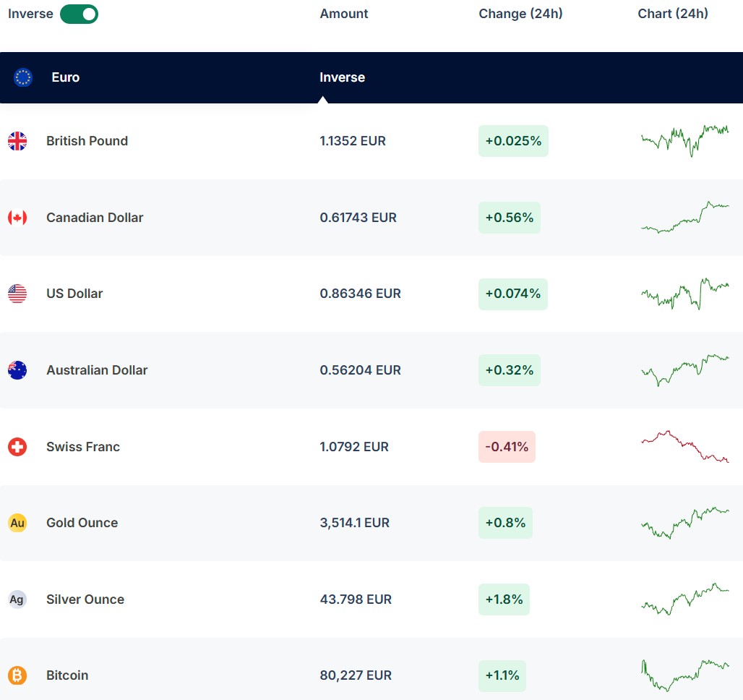Click the Euro flag icon
The width and height of the screenshot is (743, 700).
pyautogui.click(x=23, y=77)
